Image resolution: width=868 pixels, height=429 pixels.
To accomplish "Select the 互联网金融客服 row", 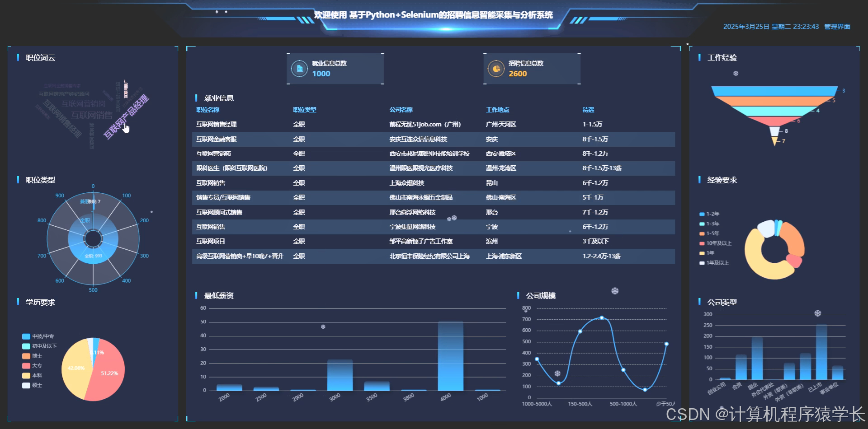I will pyautogui.click(x=434, y=139).
